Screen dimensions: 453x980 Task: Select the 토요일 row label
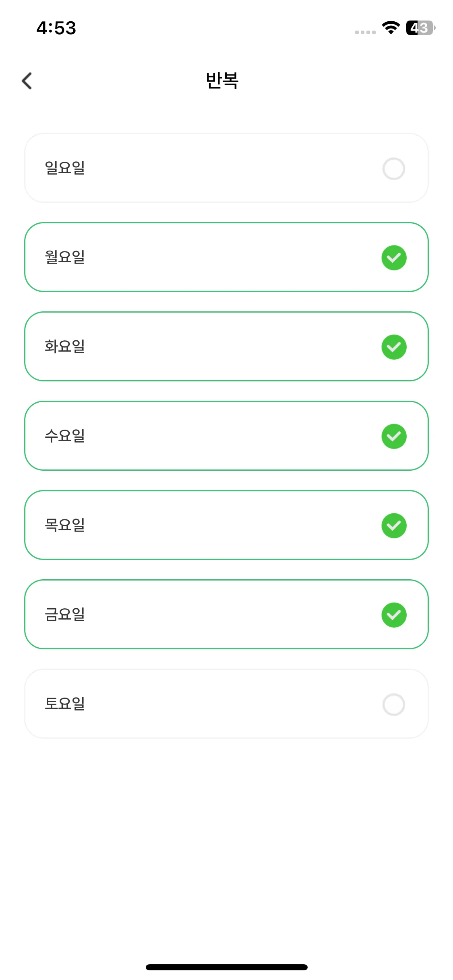coord(65,704)
